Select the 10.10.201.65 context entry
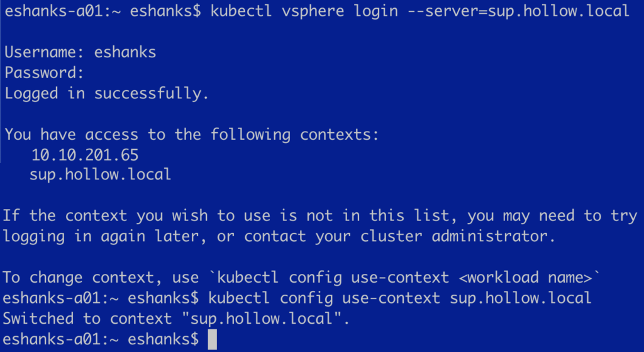 [85, 154]
